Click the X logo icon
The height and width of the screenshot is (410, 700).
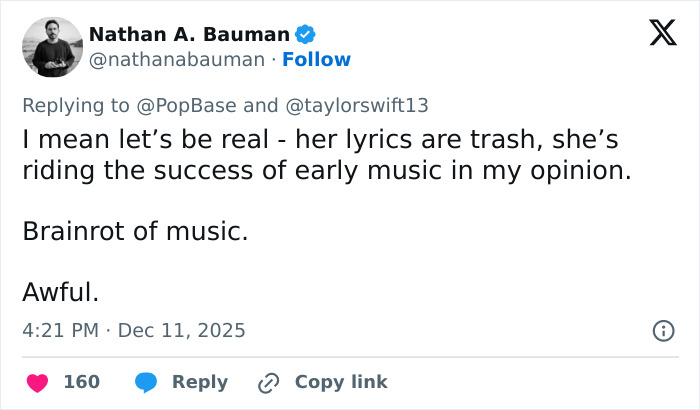656,34
